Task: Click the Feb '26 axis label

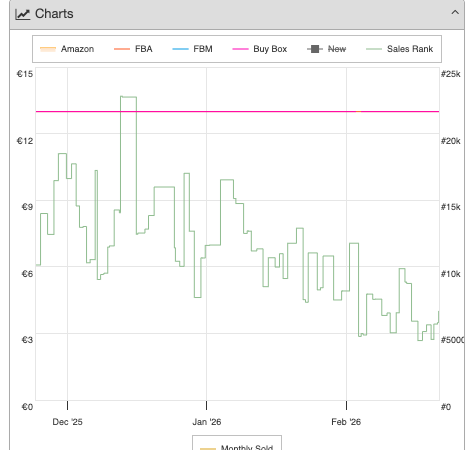Action: pos(346,422)
